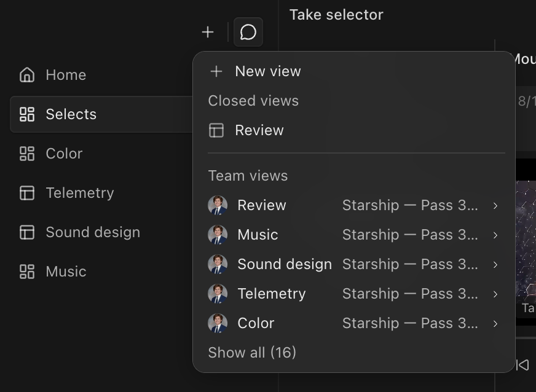Click Starship — Pass 3... text on Color row
536x392 pixels.
[410, 323]
